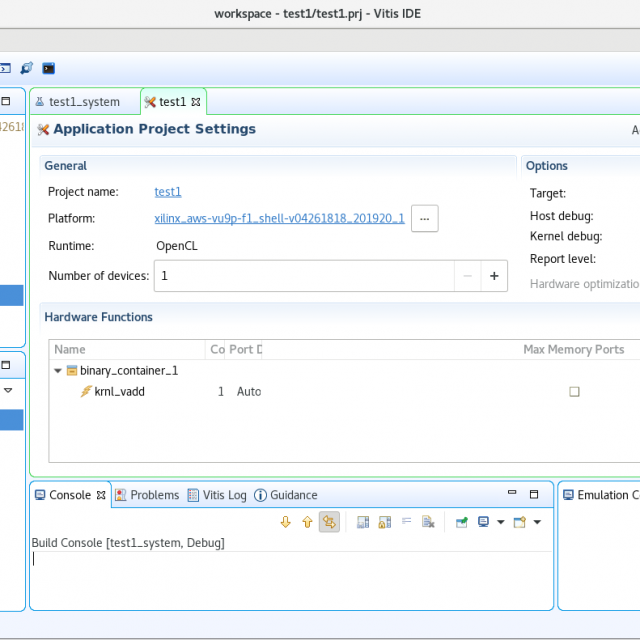Click the Pin Console icon
This screenshot has height=640, width=640.
point(461,522)
